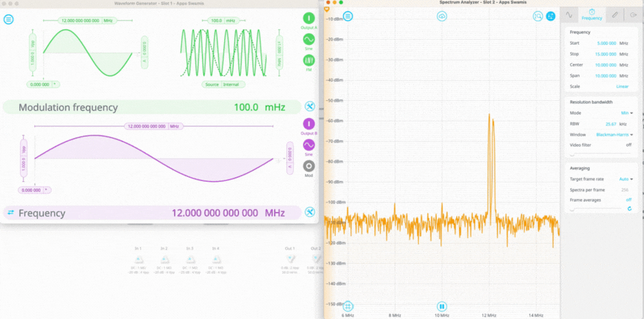Open wrench settings beside purple Frequency bar

point(310,213)
